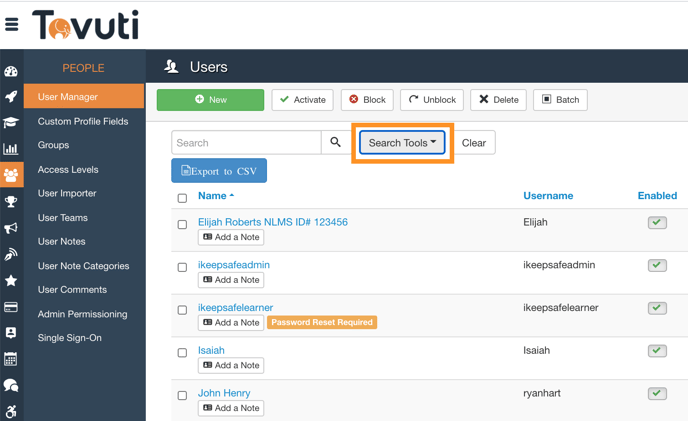Open the hamburger menu icon
This screenshot has height=421, width=688.
[x=12, y=24]
